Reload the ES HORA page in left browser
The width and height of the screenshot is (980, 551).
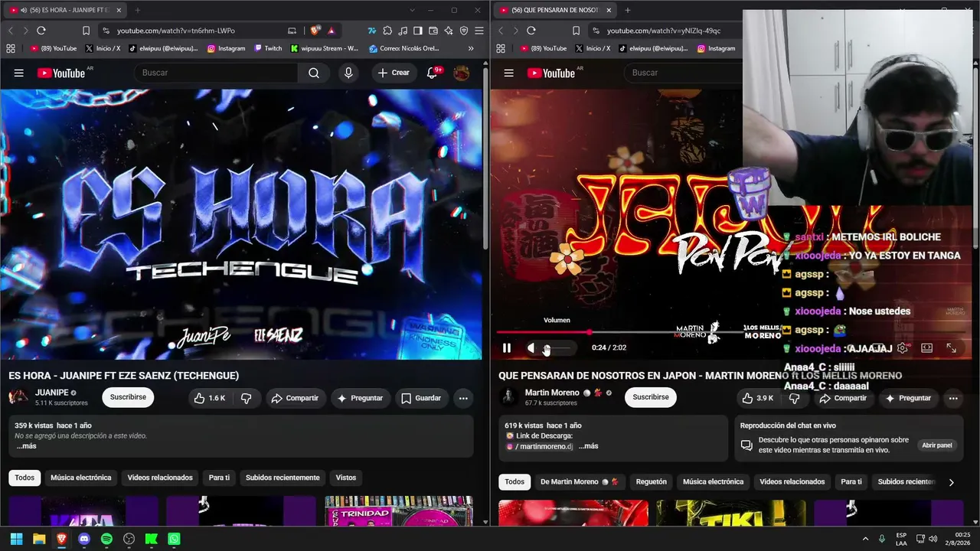pyautogui.click(x=41, y=31)
